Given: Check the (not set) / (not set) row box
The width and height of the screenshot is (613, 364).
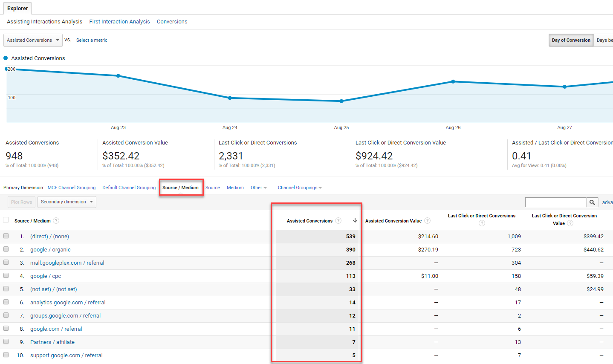Looking at the screenshot, I should (x=6, y=289).
